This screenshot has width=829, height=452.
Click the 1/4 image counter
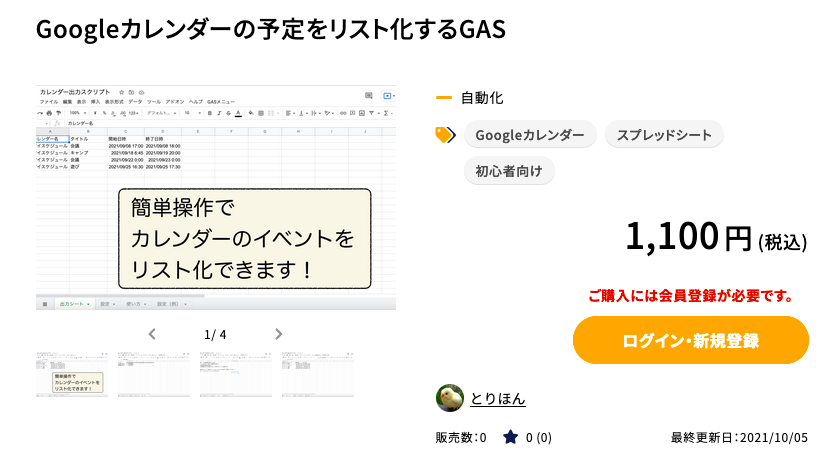(215, 334)
